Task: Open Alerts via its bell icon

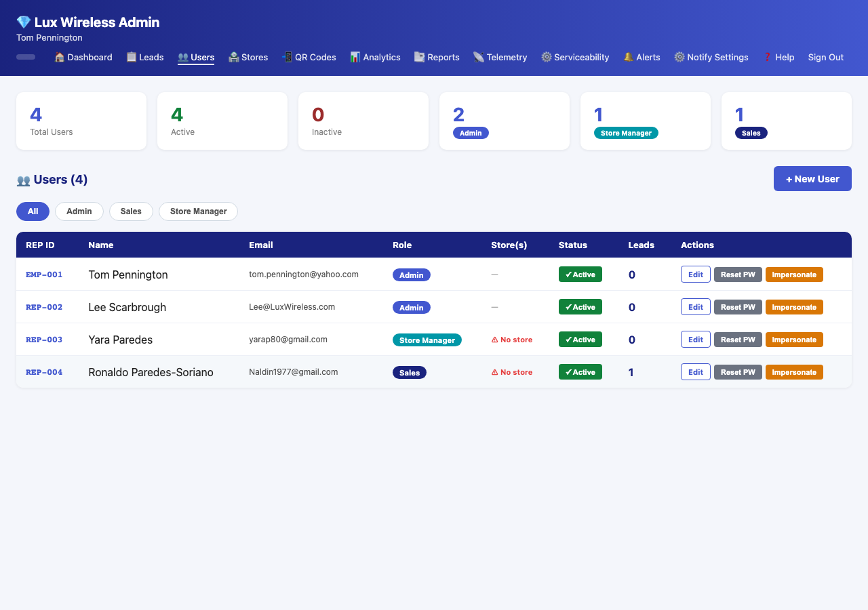Action: (629, 58)
